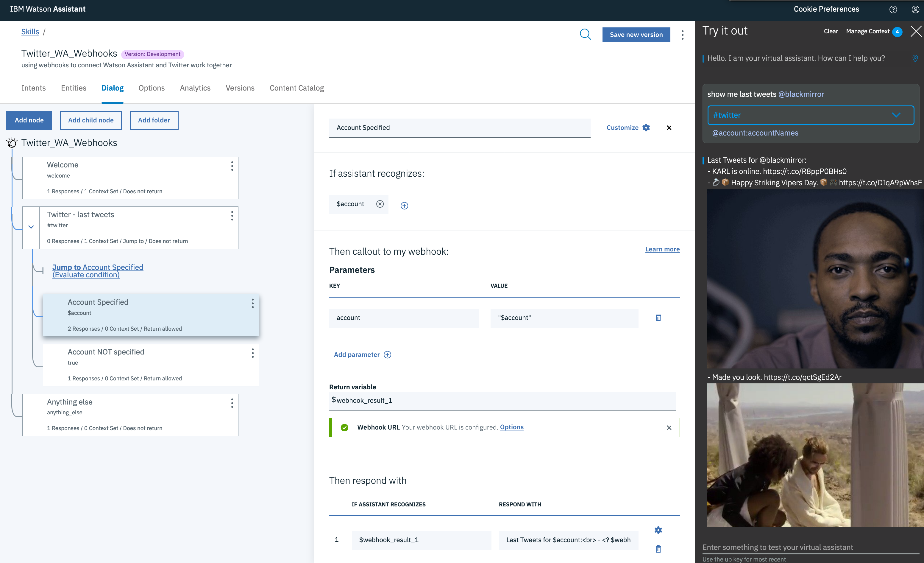Collapse the Twitter - last tweets node

(31, 227)
